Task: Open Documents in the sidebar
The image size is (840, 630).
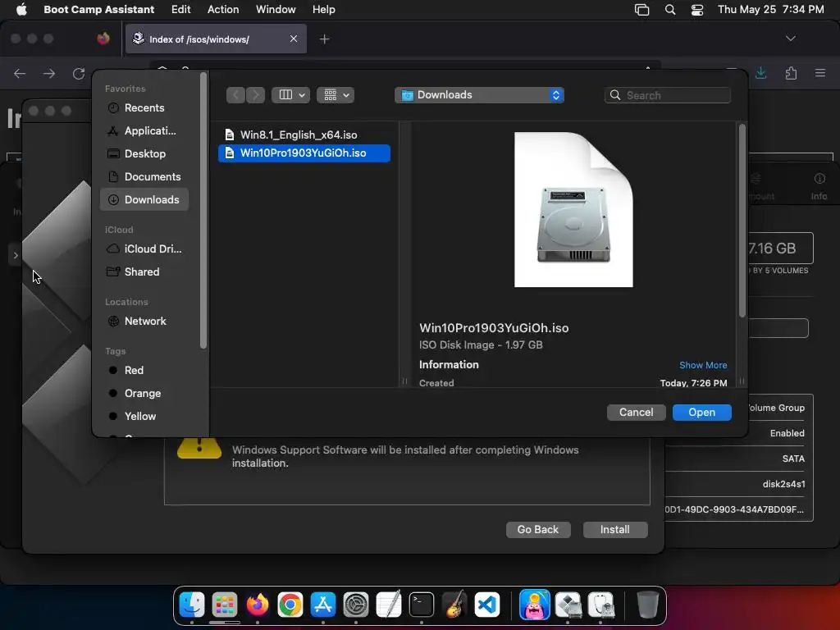Action: coord(144,177)
